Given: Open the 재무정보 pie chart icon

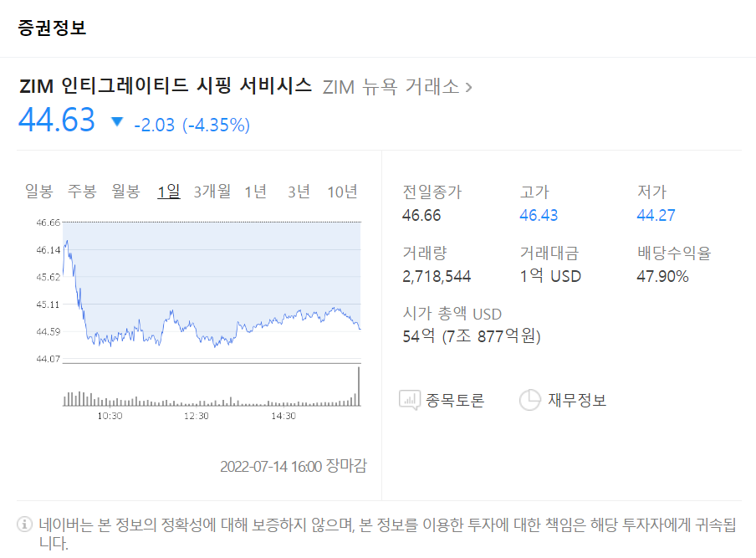Looking at the screenshot, I should 530,400.
